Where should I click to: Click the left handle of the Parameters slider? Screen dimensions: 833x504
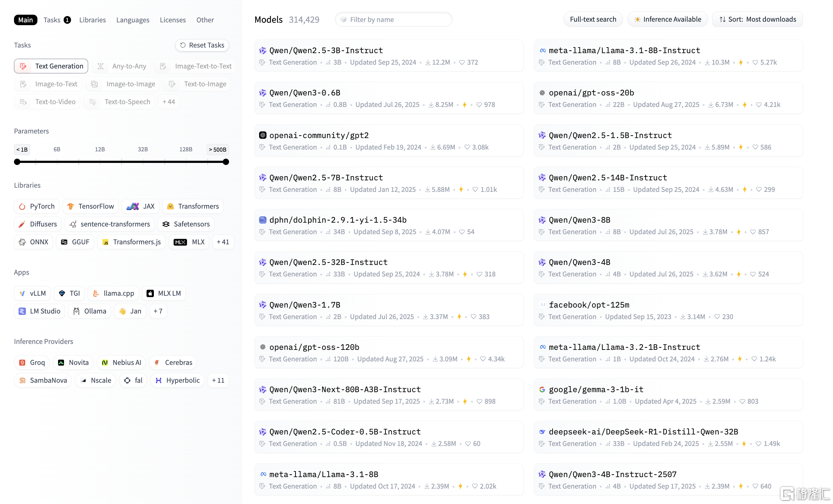pyautogui.click(x=17, y=162)
